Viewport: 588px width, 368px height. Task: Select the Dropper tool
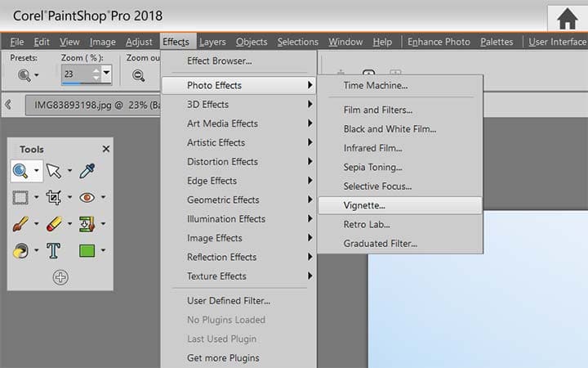point(87,171)
